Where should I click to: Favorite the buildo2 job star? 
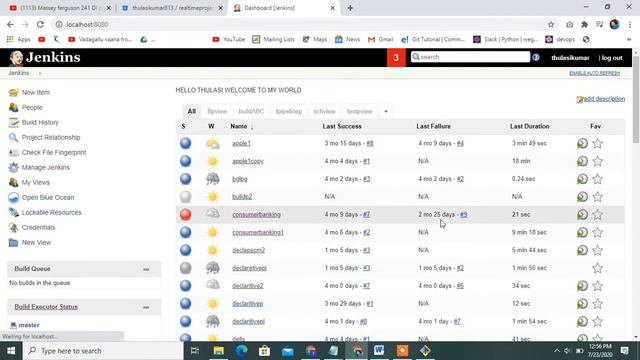tap(598, 197)
